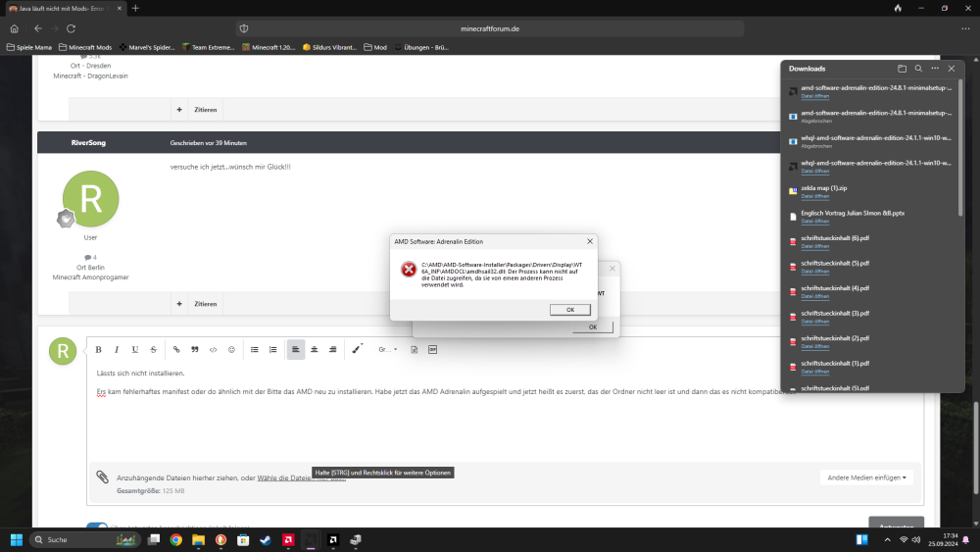Toggle bold formatting in the editor
This screenshot has height=552, width=980.
pyautogui.click(x=98, y=349)
